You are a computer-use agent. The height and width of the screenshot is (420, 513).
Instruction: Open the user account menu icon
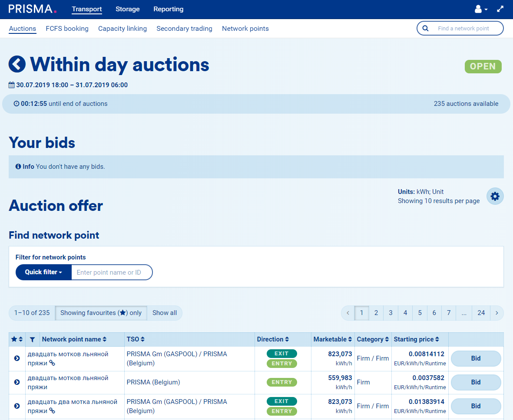pyautogui.click(x=480, y=9)
